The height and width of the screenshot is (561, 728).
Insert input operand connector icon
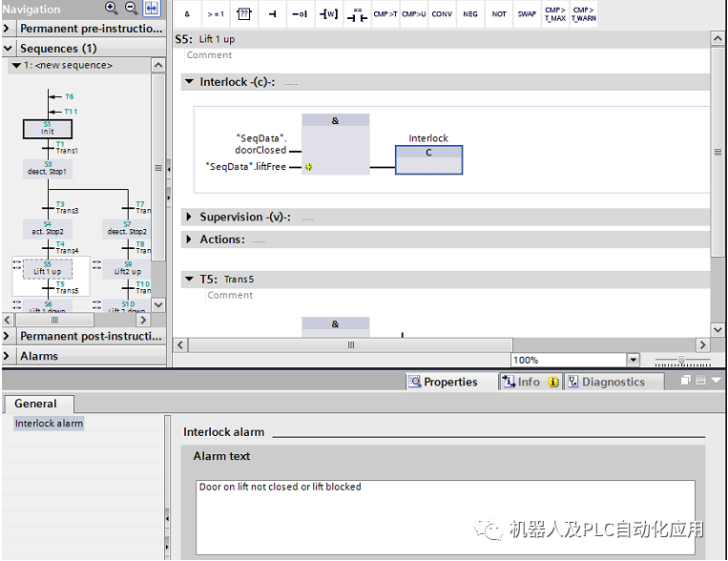coord(273,14)
